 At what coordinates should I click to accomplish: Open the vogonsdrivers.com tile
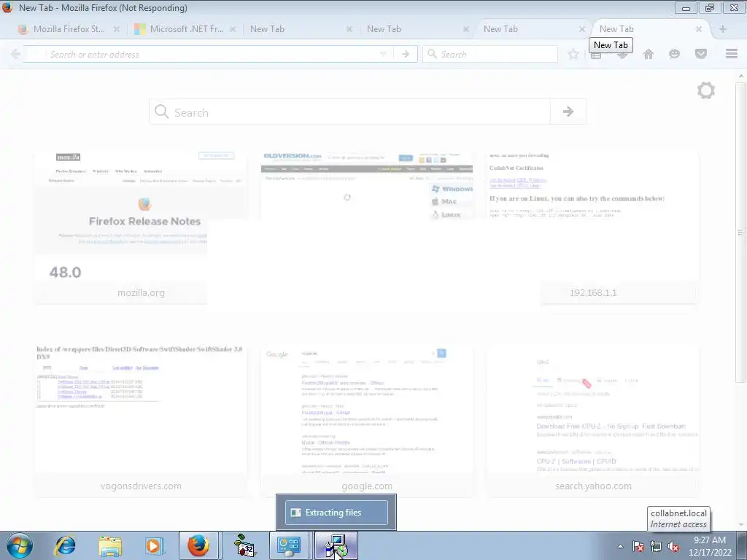click(x=141, y=421)
